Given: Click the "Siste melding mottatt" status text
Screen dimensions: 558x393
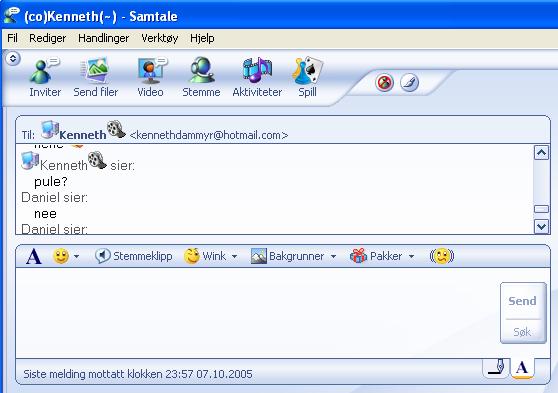Looking at the screenshot, I should 138,374.
